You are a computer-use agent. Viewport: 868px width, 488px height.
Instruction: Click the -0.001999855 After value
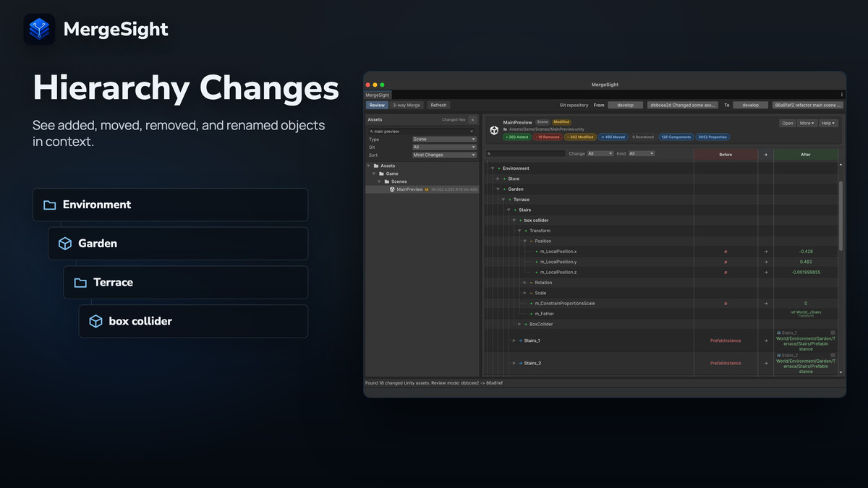[806, 272]
